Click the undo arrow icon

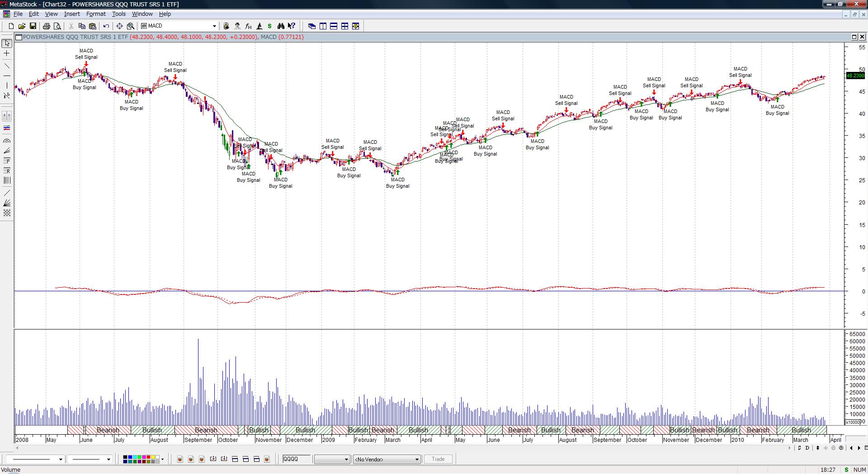106,26
